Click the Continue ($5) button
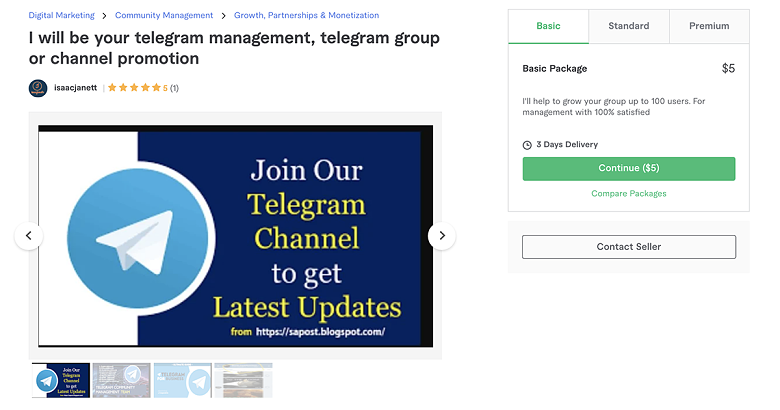 coord(629,168)
